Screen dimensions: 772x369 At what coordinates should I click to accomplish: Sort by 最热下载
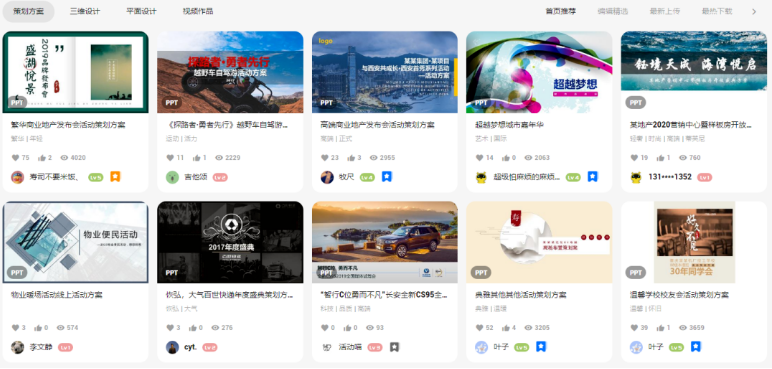click(x=717, y=11)
